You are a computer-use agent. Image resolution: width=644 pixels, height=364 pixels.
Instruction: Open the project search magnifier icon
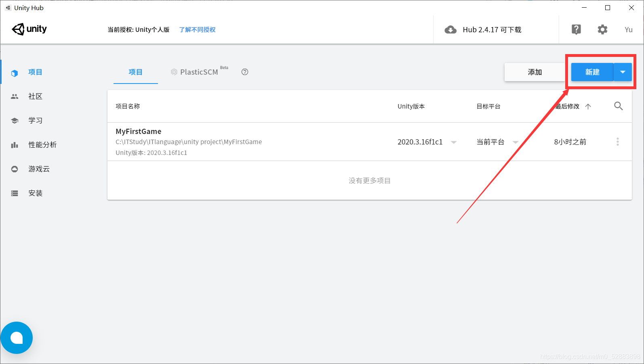(618, 106)
